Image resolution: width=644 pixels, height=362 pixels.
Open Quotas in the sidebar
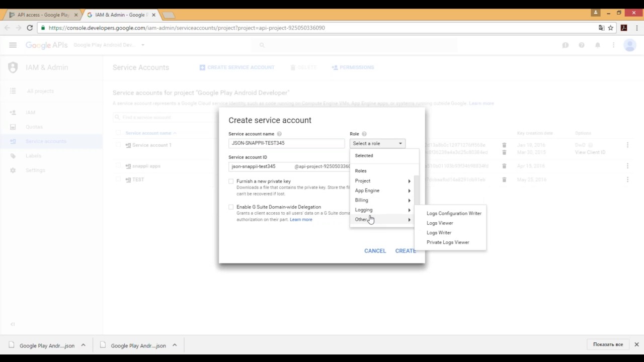point(35,127)
